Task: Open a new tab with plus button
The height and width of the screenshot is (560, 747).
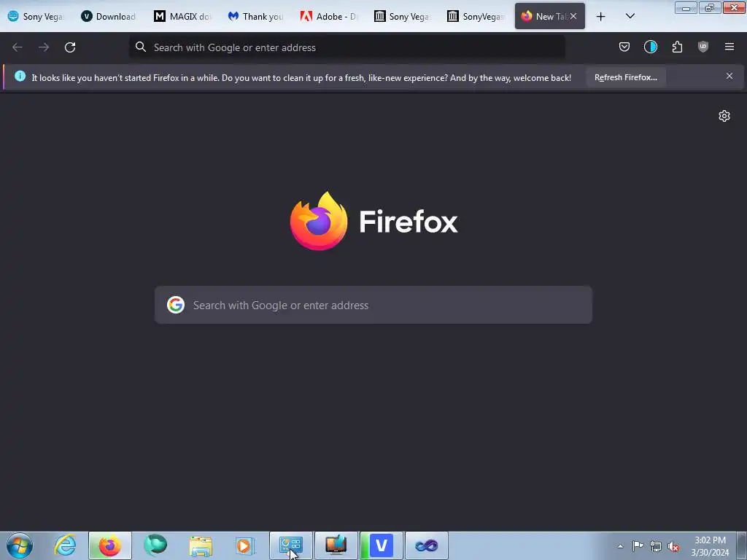Action: pyautogui.click(x=601, y=17)
